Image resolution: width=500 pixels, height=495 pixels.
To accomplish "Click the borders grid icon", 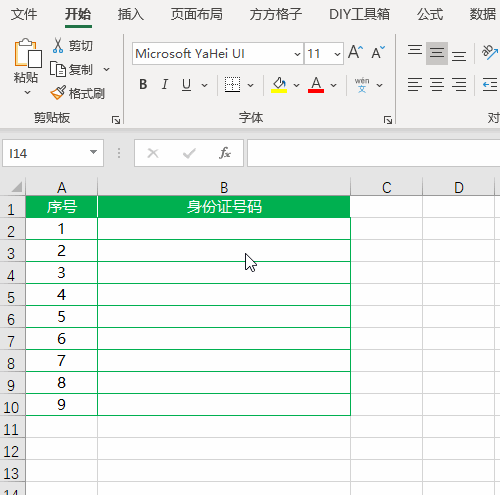I will coord(232,85).
